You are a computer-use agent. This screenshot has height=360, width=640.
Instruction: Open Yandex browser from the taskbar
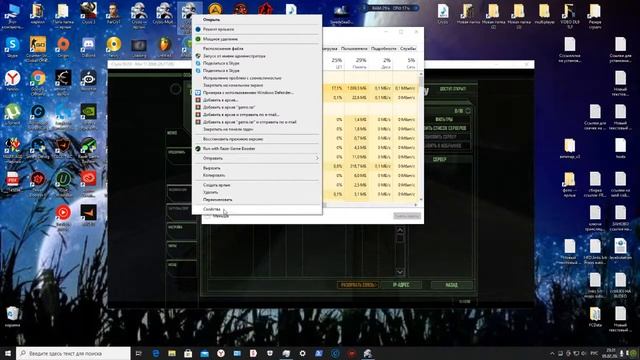221,353
